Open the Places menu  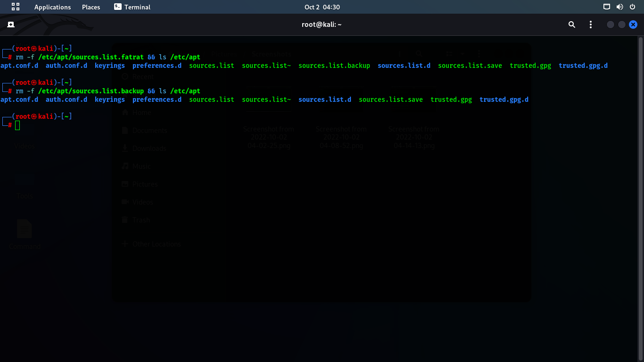[x=91, y=7]
